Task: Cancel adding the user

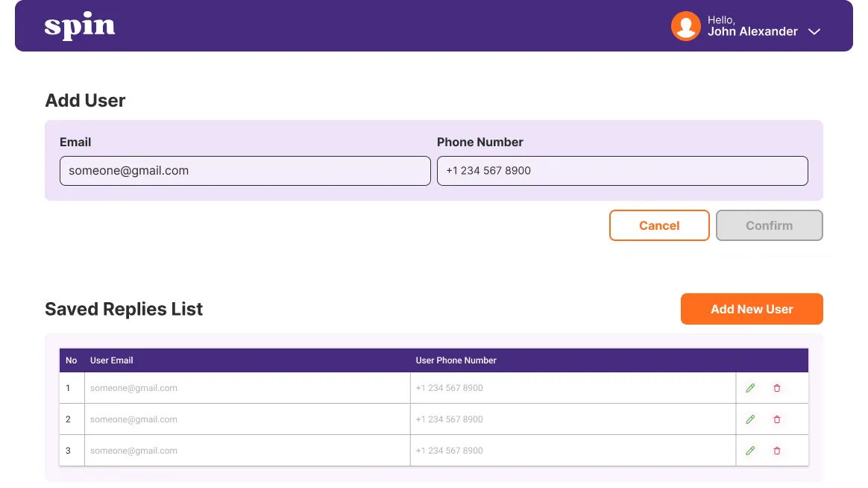Action: click(659, 225)
